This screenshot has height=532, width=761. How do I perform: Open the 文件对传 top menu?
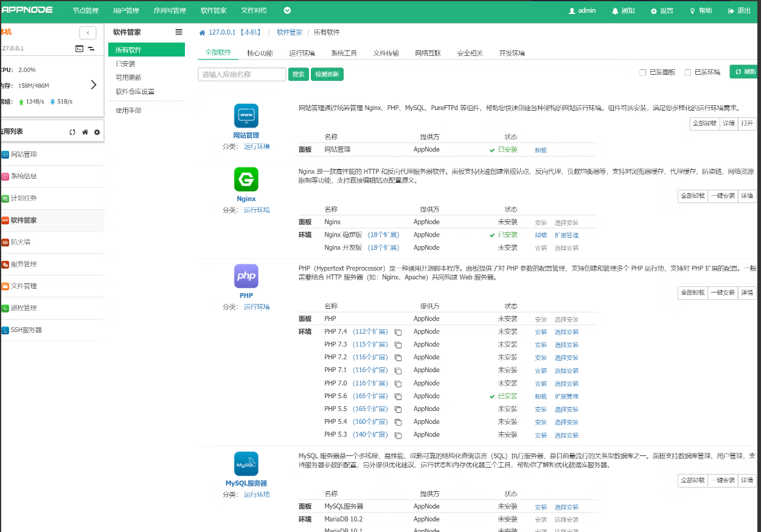click(254, 11)
